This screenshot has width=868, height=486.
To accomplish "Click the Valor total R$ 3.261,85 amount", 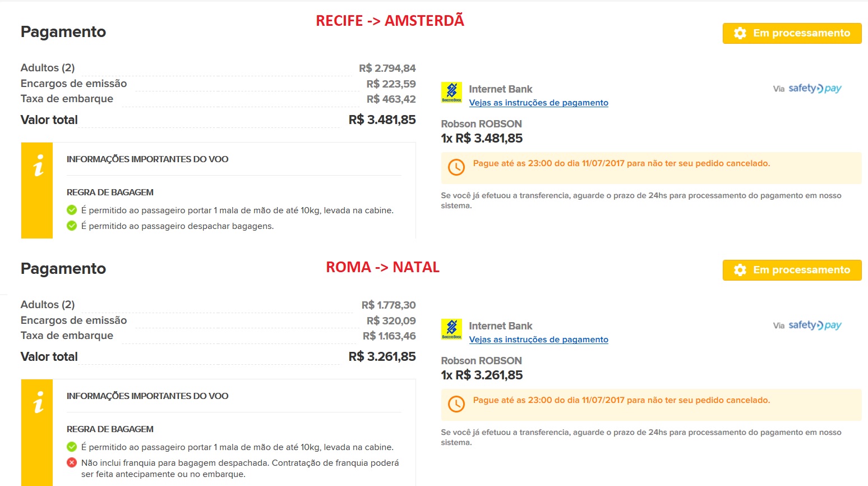I will tap(382, 357).
